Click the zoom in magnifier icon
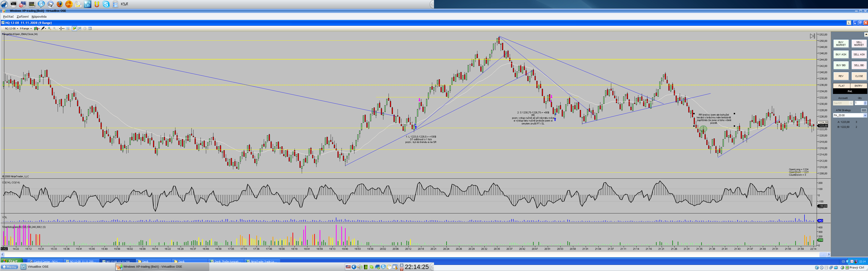Image resolution: width=868 pixels, height=271 pixels. (x=50, y=29)
